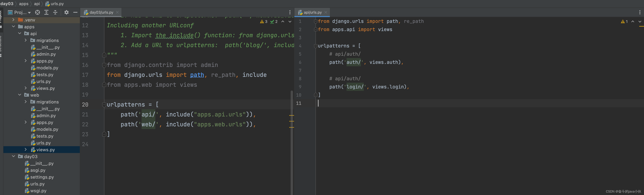
Task: Fold the urlpatterns block at line 20
Action: [104, 105]
